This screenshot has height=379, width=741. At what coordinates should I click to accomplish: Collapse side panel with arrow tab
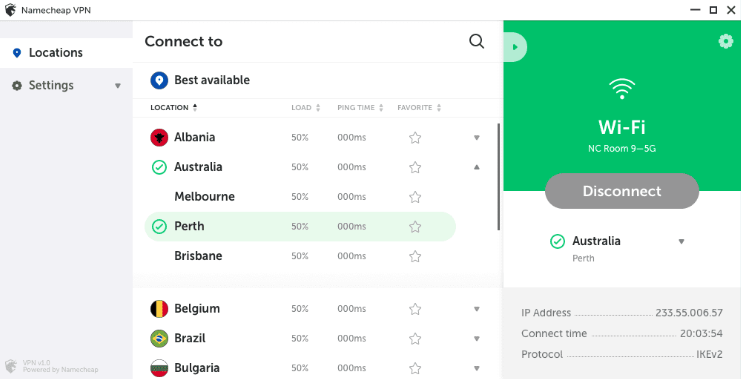click(515, 47)
